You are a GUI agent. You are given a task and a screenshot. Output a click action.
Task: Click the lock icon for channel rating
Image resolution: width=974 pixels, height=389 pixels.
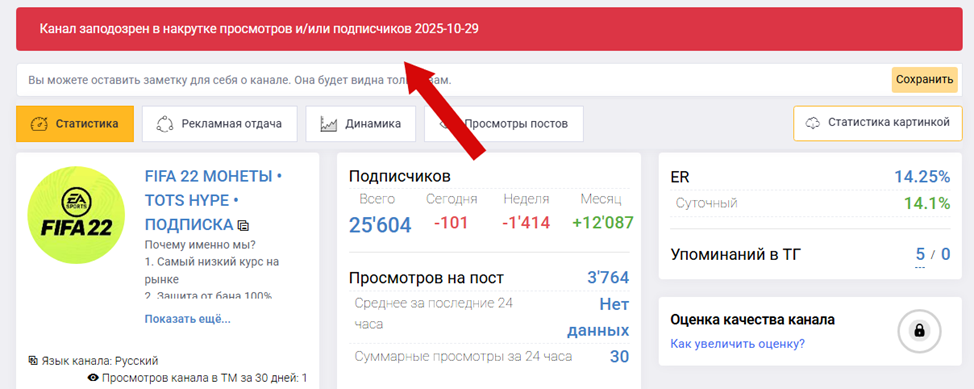click(919, 331)
